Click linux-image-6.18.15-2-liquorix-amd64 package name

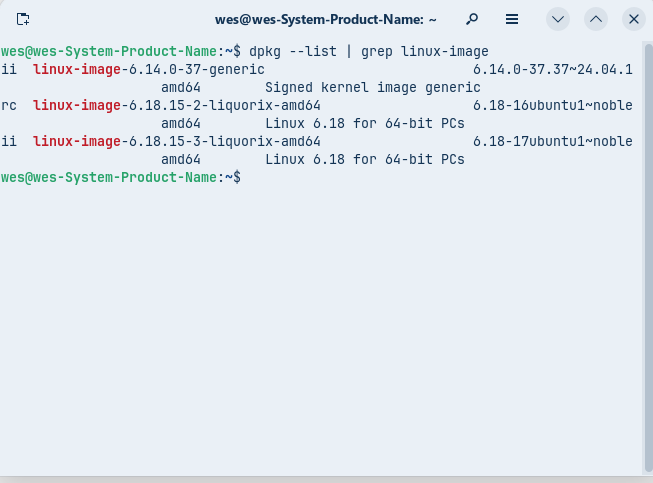(176, 105)
